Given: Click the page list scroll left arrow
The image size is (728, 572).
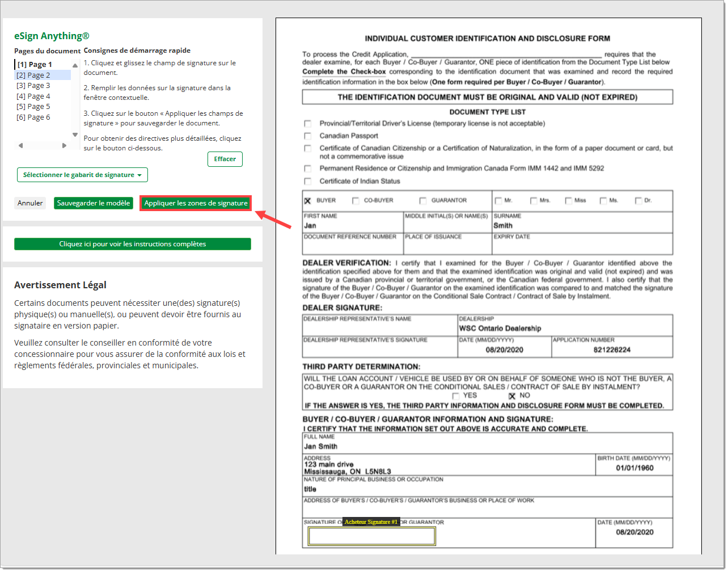Looking at the screenshot, I should [20, 146].
